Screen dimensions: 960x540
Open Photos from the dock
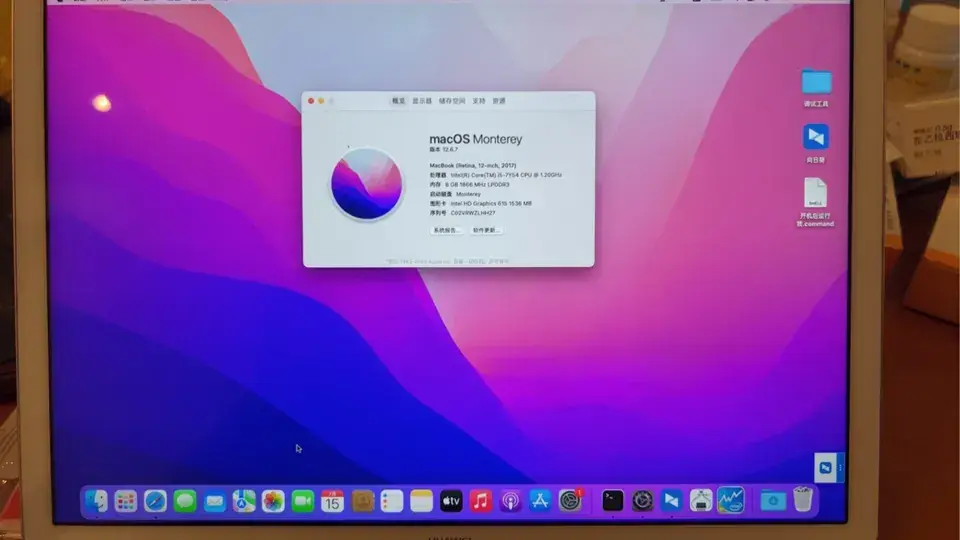click(x=273, y=501)
